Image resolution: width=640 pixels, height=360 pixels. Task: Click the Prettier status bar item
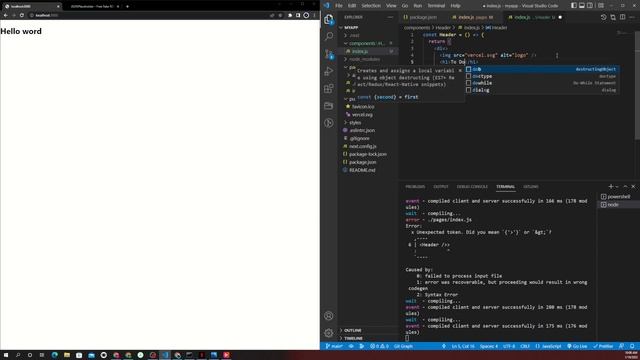[x=603, y=346]
